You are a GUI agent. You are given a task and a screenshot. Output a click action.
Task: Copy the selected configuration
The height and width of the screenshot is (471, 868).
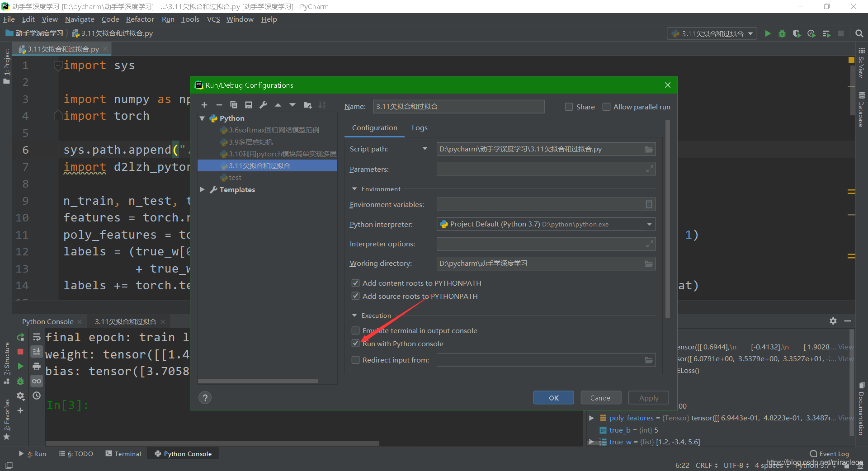tap(234, 105)
